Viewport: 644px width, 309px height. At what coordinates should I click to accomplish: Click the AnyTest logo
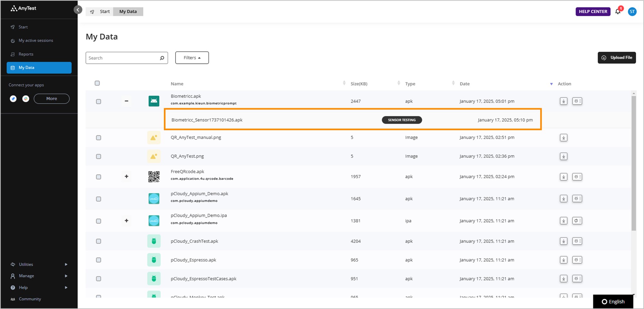pyautogui.click(x=24, y=8)
